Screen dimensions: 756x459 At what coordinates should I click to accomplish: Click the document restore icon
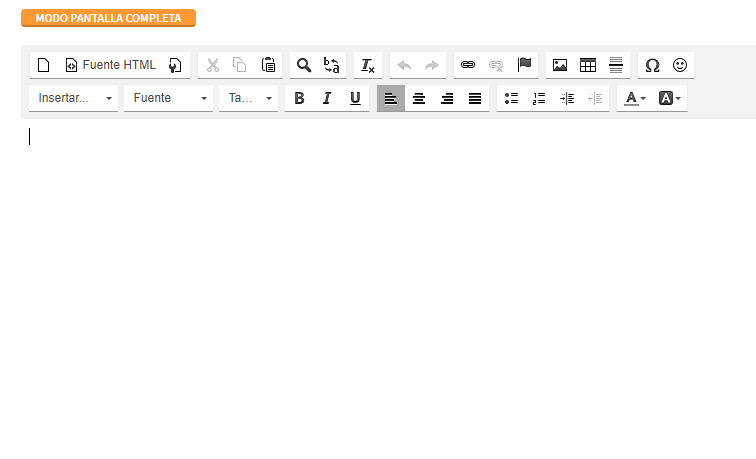tap(175, 65)
